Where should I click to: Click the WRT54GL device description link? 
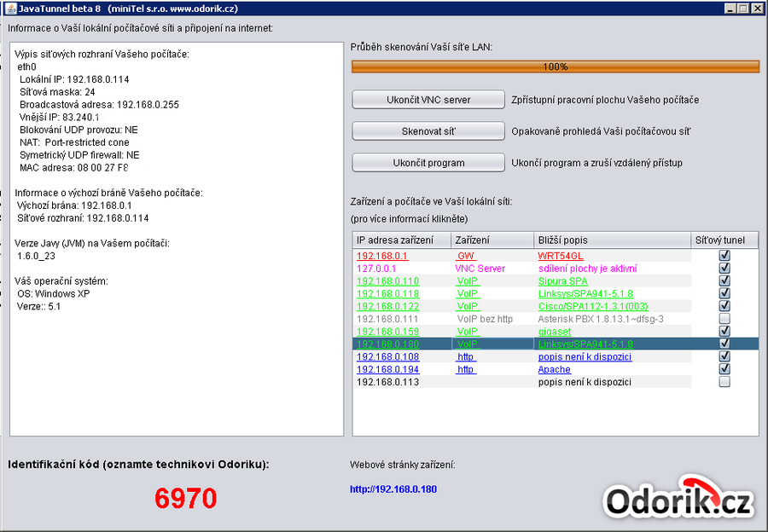[x=561, y=255]
